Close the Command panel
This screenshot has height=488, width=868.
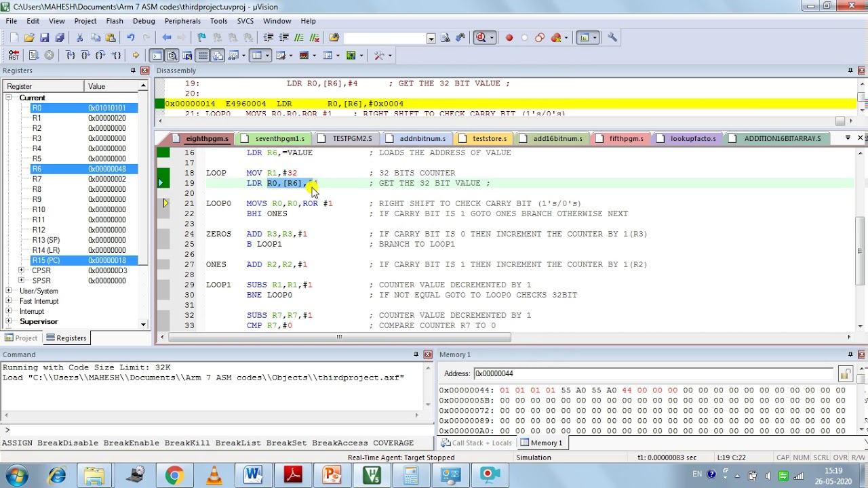(427, 354)
